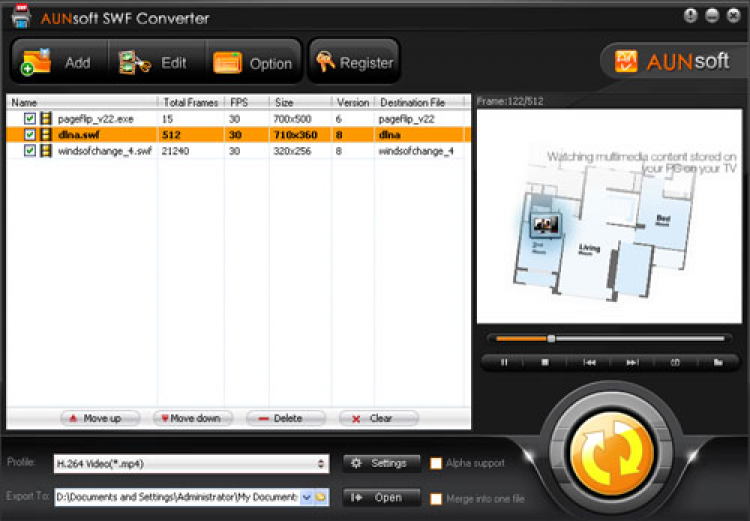This screenshot has height=521, width=750.
Task: Delete the selected file from list
Action: point(286,419)
